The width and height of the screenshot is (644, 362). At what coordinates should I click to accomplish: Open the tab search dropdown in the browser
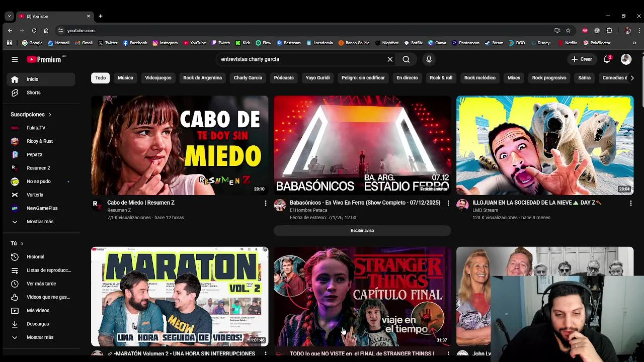[x=9, y=16]
